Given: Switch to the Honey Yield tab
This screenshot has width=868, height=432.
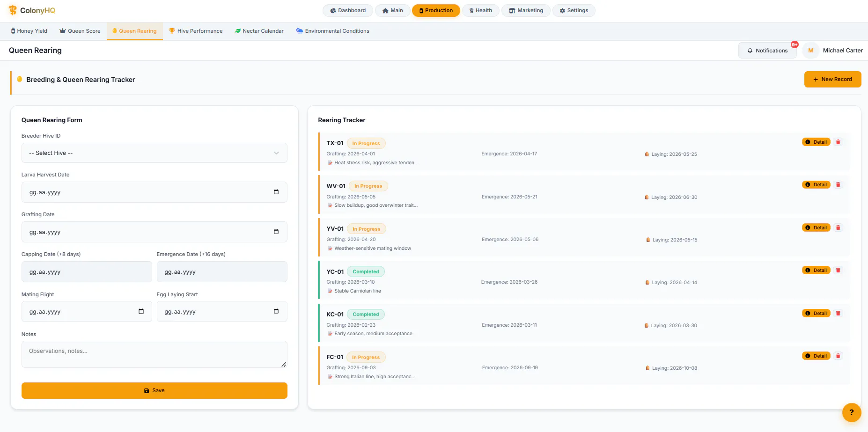Looking at the screenshot, I should 29,31.
